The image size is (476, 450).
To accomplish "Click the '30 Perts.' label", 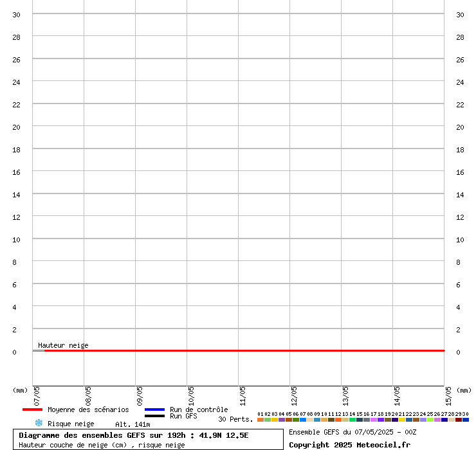I will click(235, 419).
